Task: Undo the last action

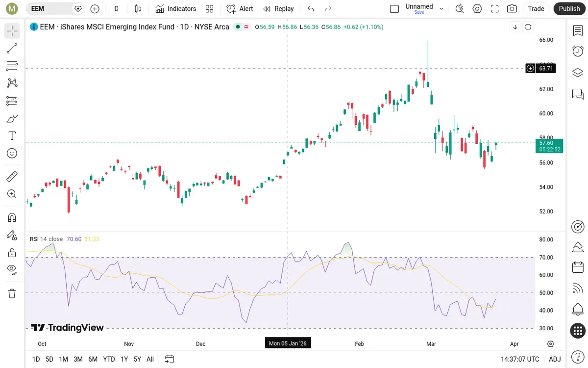Action: (311, 9)
